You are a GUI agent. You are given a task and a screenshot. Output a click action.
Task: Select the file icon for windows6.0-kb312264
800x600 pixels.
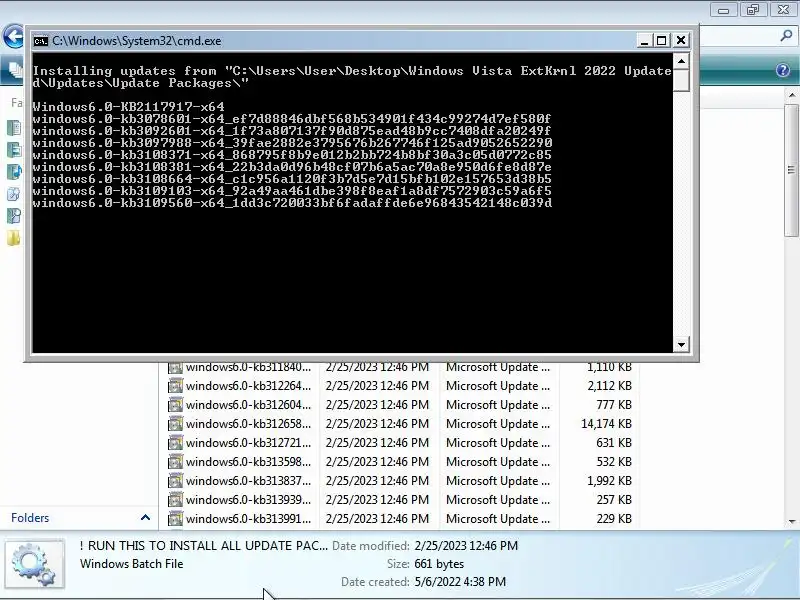[175, 386]
